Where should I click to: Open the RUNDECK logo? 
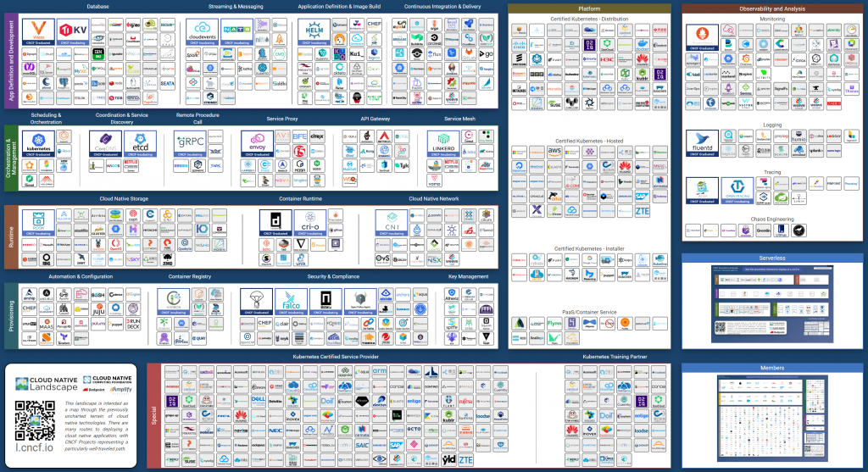133,325
